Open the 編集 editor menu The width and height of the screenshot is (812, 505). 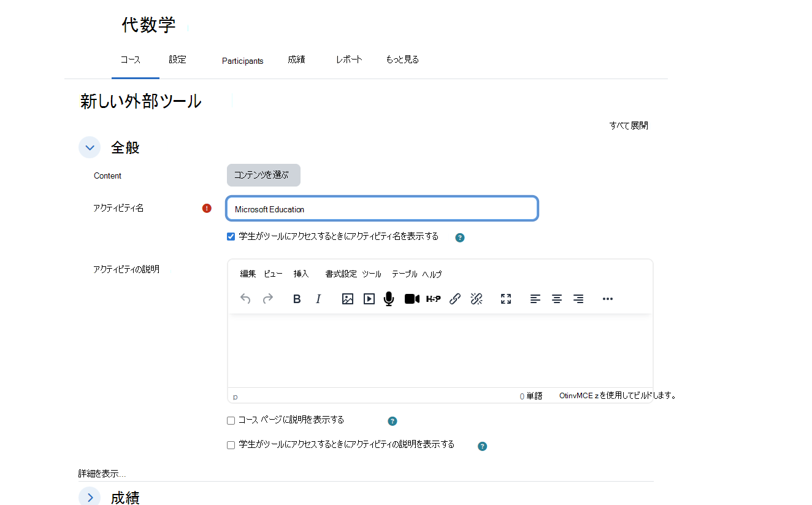[248, 274]
